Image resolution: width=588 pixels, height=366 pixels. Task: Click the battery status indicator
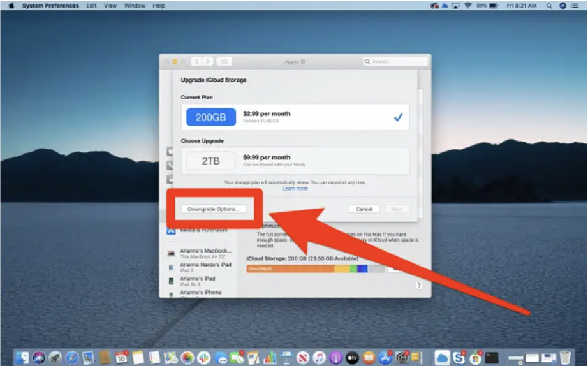pyautogui.click(x=487, y=6)
